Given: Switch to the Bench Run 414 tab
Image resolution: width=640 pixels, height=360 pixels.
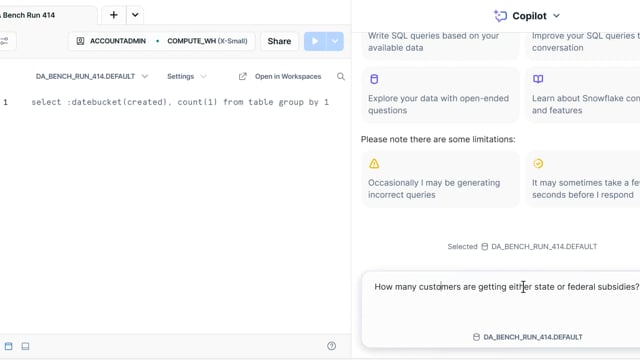Looking at the screenshot, I should (28, 15).
